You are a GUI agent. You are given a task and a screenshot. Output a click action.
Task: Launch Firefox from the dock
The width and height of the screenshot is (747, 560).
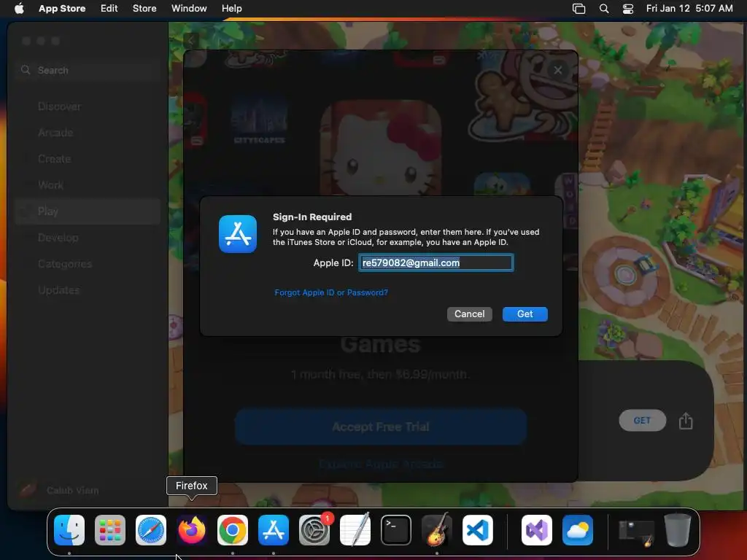pyautogui.click(x=192, y=530)
